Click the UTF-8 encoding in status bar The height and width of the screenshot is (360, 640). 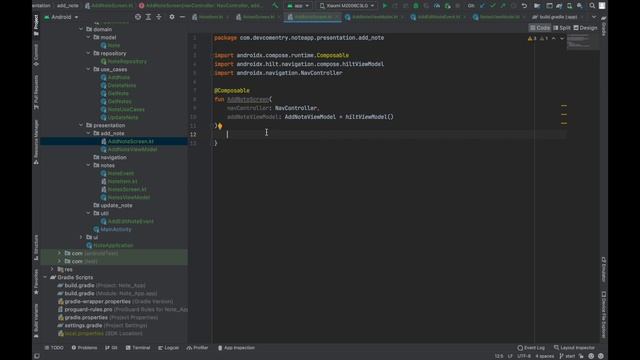(x=524, y=356)
